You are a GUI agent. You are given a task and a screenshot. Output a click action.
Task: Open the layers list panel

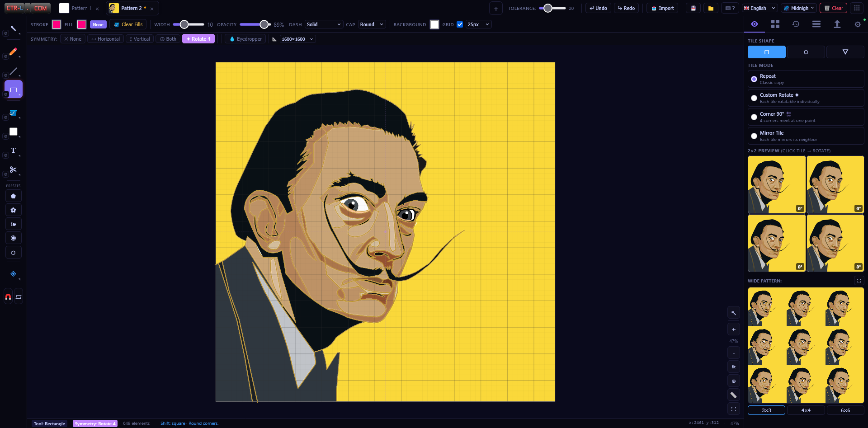point(816,24)
